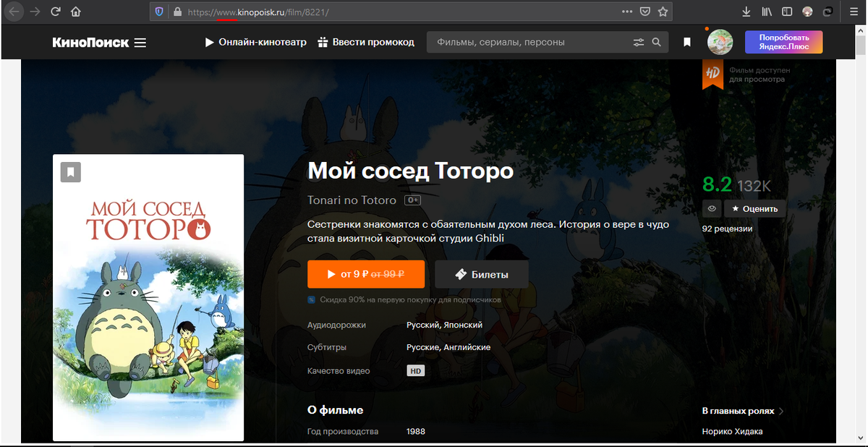The width and height of the screenshot is (868, 447).
Task: Click the browser forward arrow
Action: point(35,12)
